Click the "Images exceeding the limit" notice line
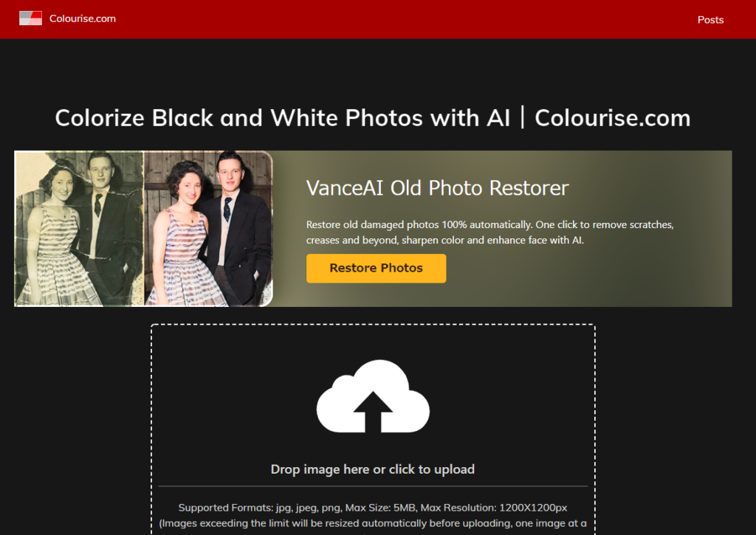Screen dimensions: 756x535 pos(373,523)
